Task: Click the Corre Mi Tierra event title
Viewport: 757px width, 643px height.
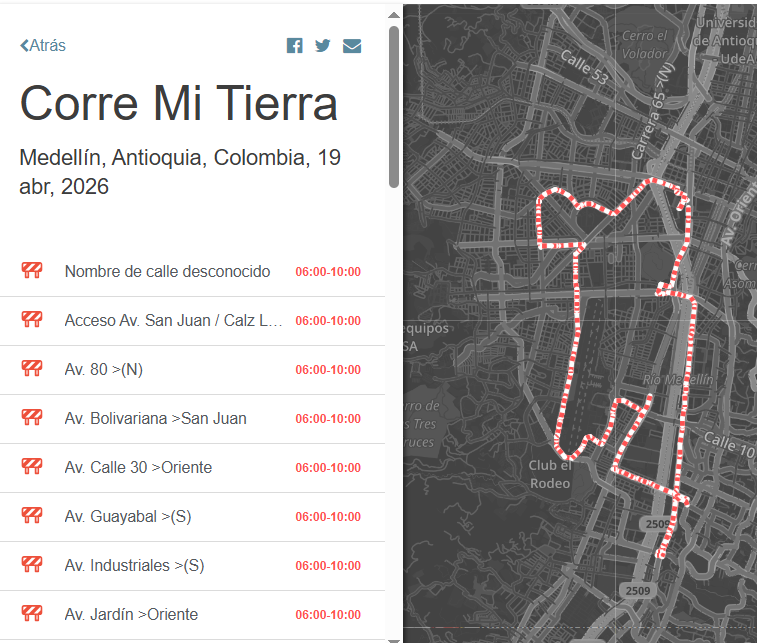Action: click(x=178, y=104)
